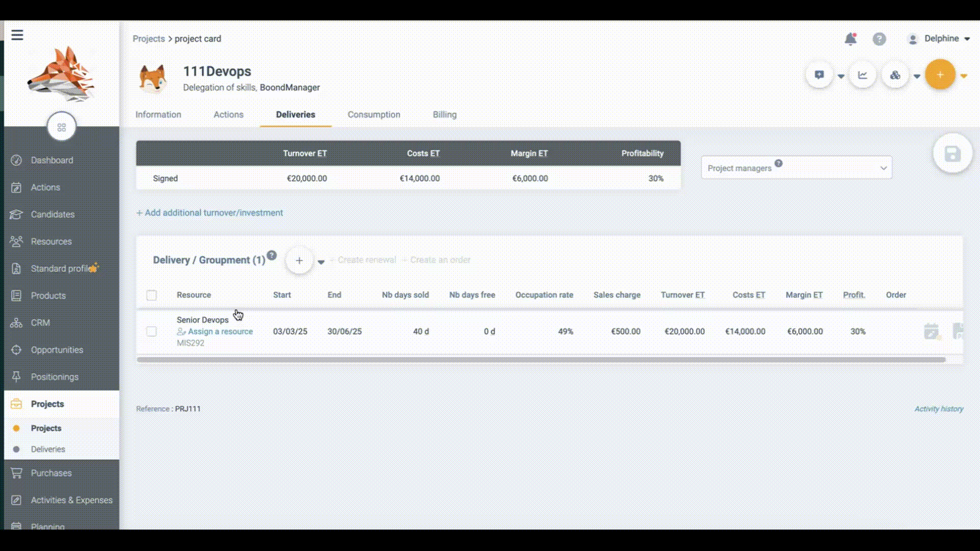The image size is (980, 551).
Task: Click the MIS292 reference text
Action: pyautogui.click(x=190, y=343)
